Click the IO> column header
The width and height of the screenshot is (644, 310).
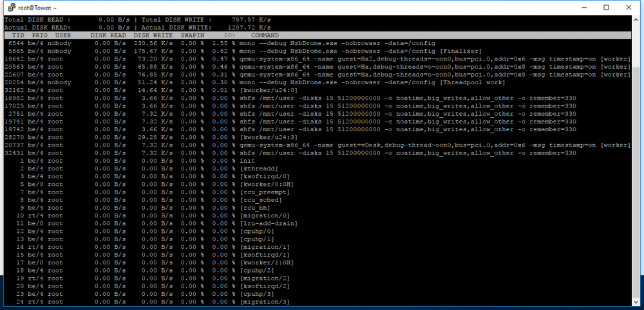(231, 35)
